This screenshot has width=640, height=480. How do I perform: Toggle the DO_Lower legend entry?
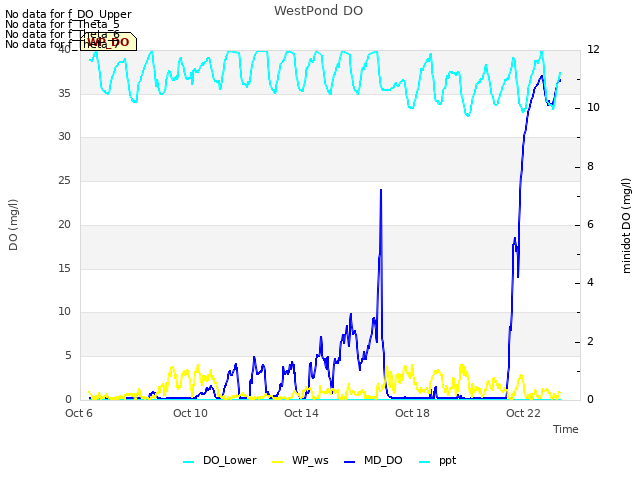click(x=220, y=461)
